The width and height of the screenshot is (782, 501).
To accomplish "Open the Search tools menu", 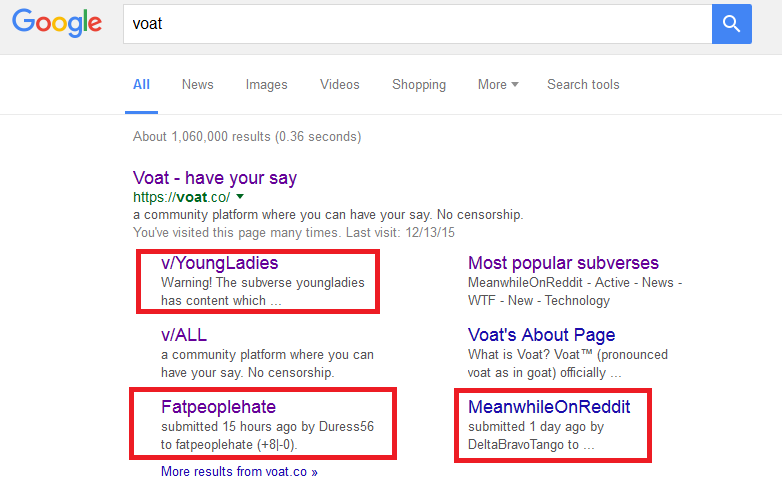I will point(583,85).
